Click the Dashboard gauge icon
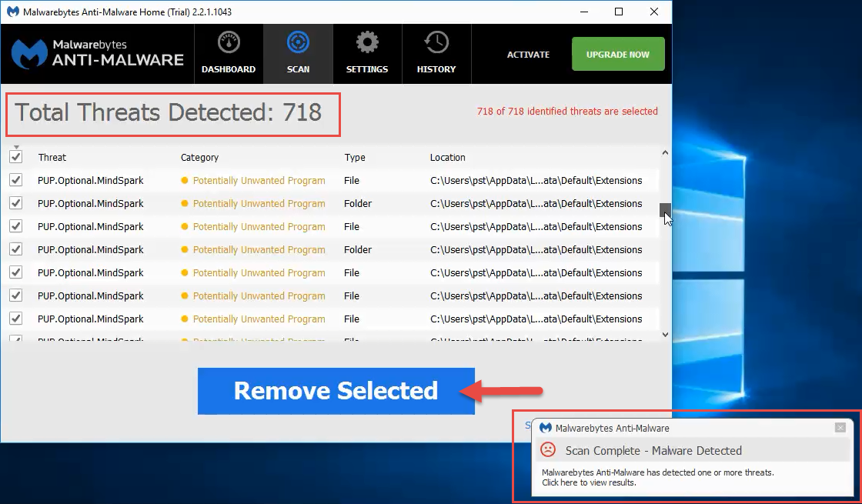862x504 pixels. click(x=229, y=42)
